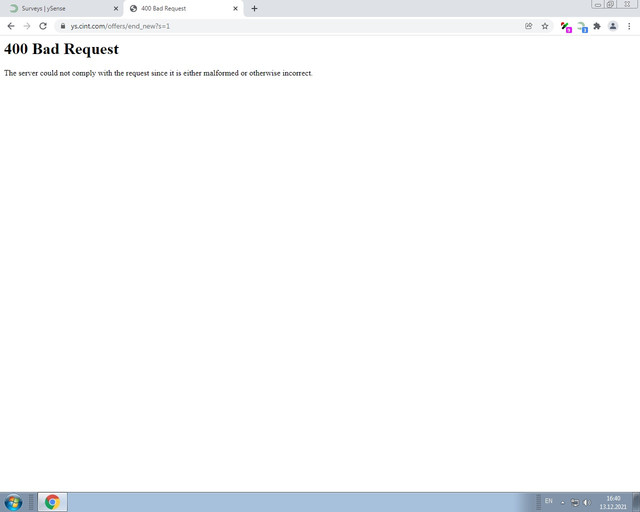Switch to the Surveys | ySense tab

(x=61, y=8)
